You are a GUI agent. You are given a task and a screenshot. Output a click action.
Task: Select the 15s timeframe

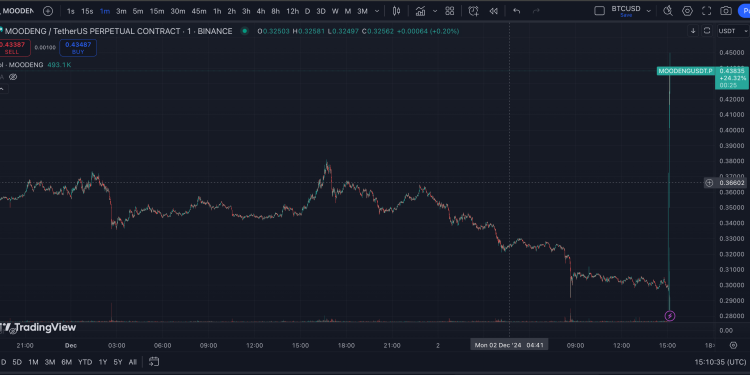(87, 11)
